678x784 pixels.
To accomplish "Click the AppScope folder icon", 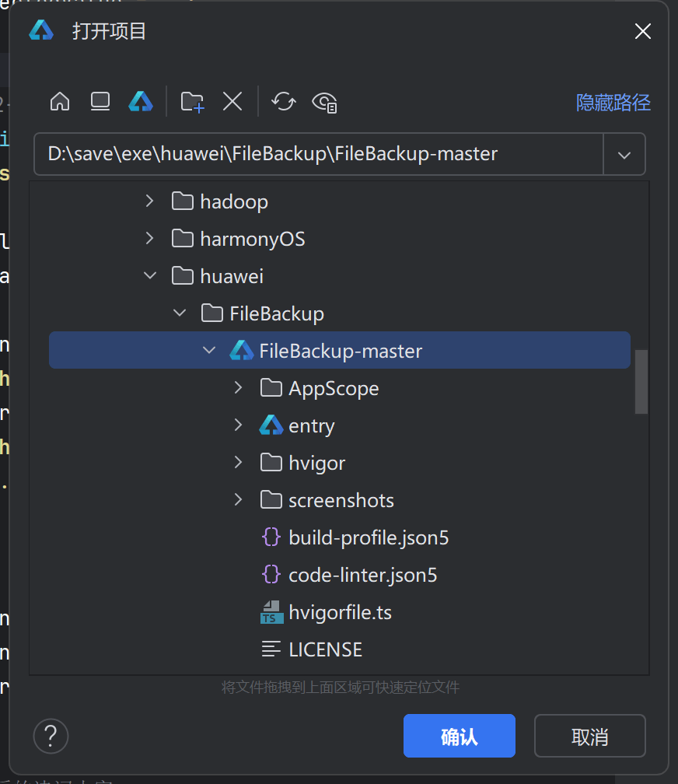I will click(271, 387).
